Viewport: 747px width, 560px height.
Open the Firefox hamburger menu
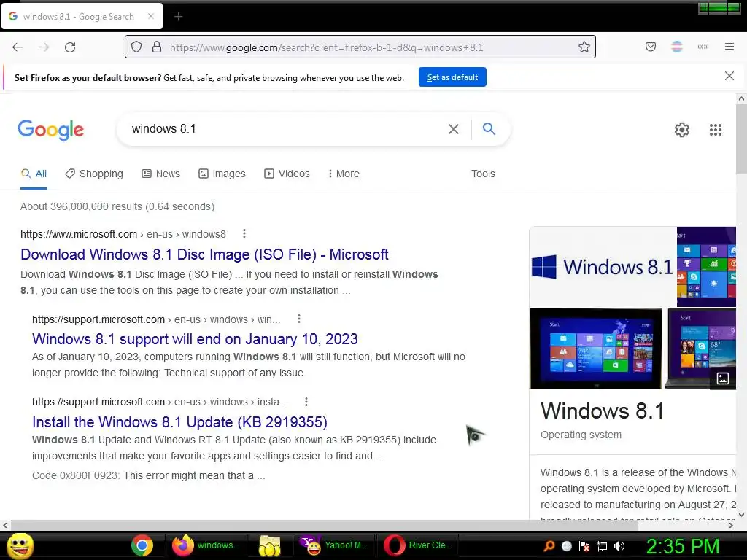pos(729,47)
